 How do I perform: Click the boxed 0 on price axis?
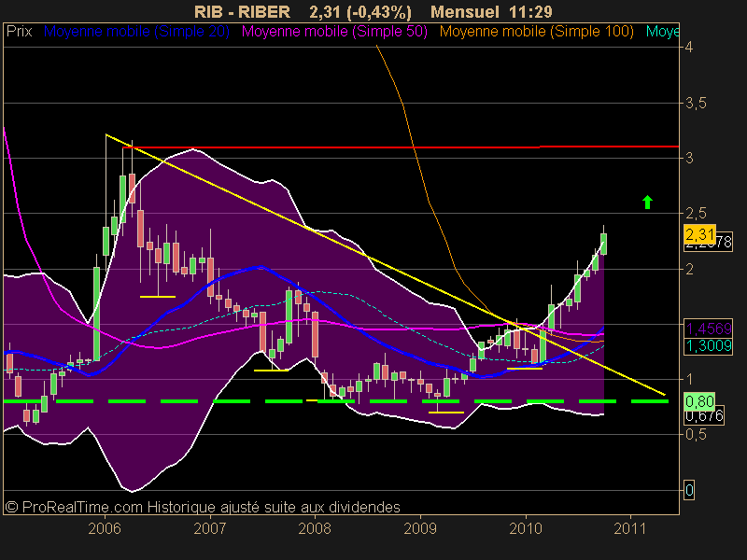pyautogui.click(x=689, y=490)
